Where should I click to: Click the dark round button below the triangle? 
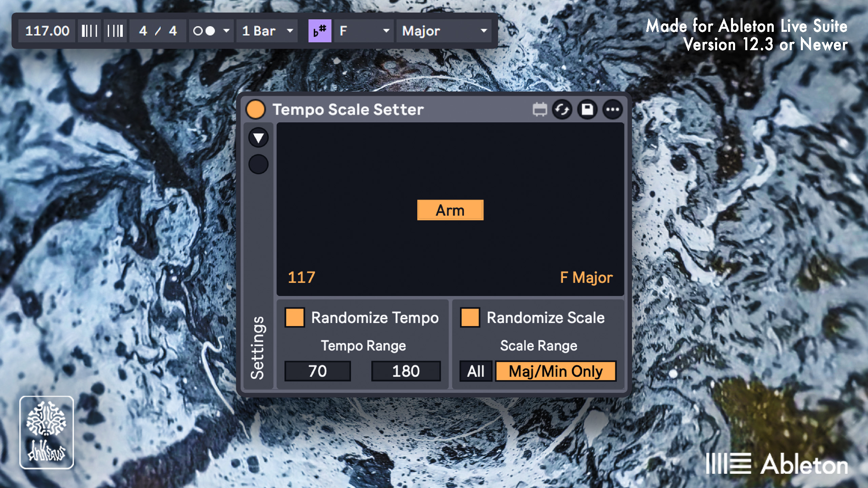pos(258,164)
